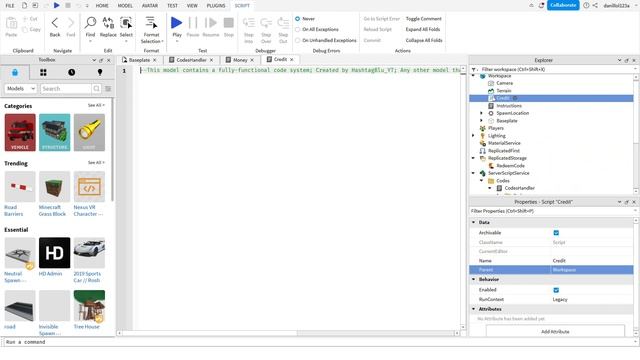The image size is (640, 360).
Task: Toggle the Archivable checkbox
Action: (x=556, y=233)
